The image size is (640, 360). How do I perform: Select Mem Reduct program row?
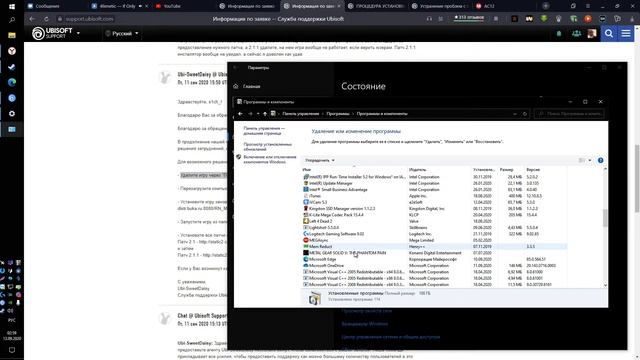click(435, 247)
